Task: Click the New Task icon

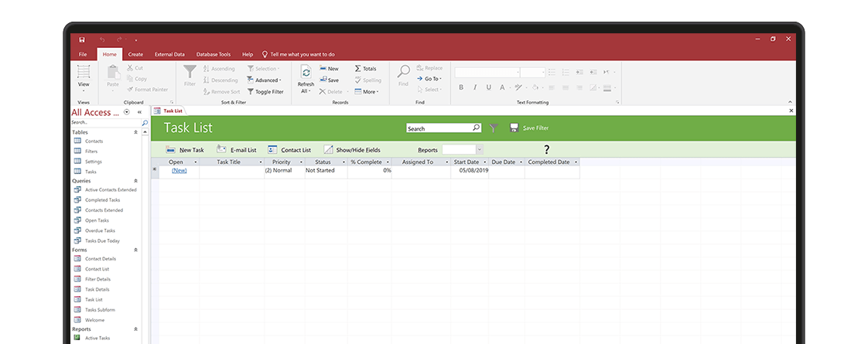Action: tap(170, 149)
